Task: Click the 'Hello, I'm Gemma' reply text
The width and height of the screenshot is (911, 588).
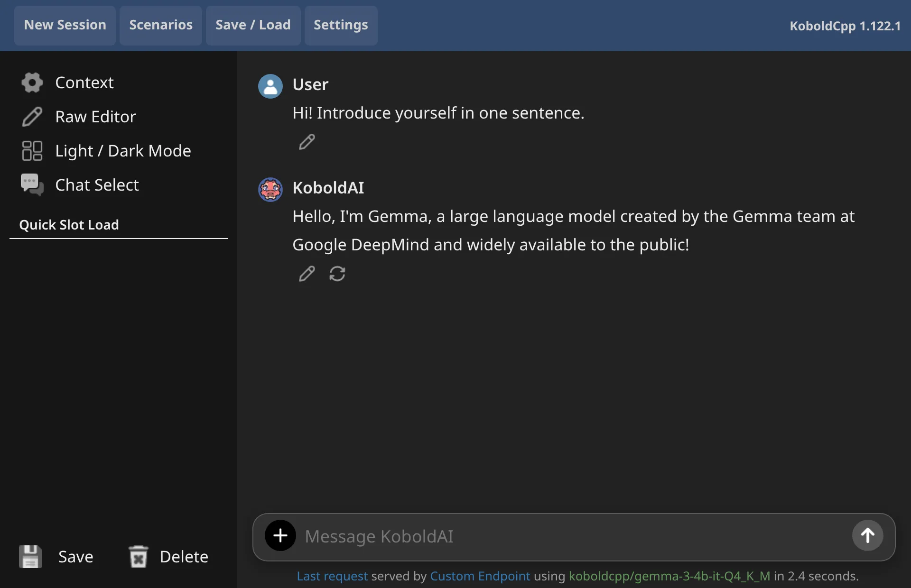Action: 573,230
